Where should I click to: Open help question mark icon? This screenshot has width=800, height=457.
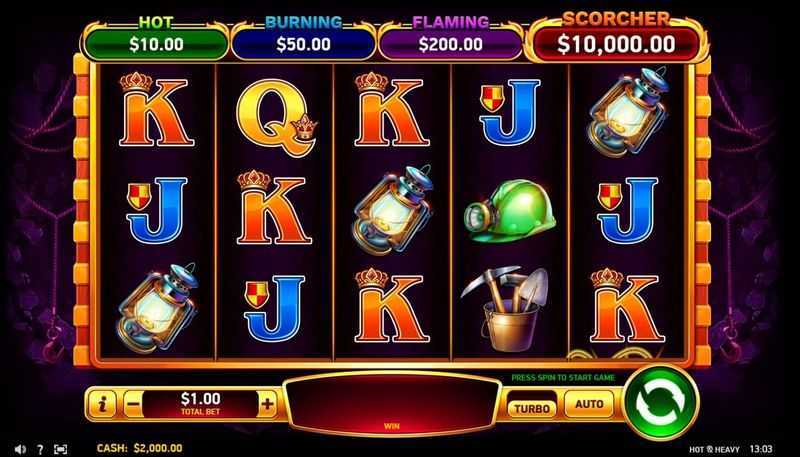pyautogui.click(x=40, y=449)
